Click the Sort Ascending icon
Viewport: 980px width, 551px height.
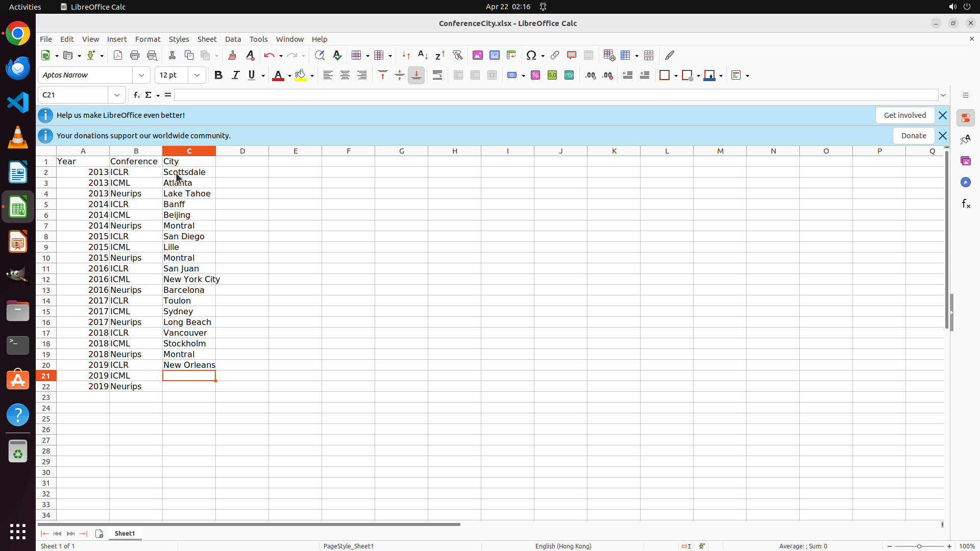(423, 55)
